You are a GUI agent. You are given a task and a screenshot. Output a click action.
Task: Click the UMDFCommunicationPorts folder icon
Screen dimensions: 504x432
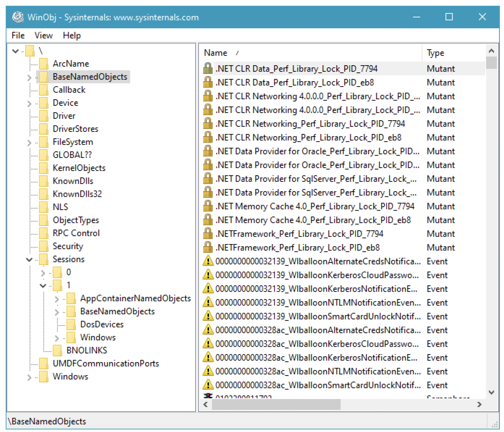pyautogui.click(x=44, y=363)
